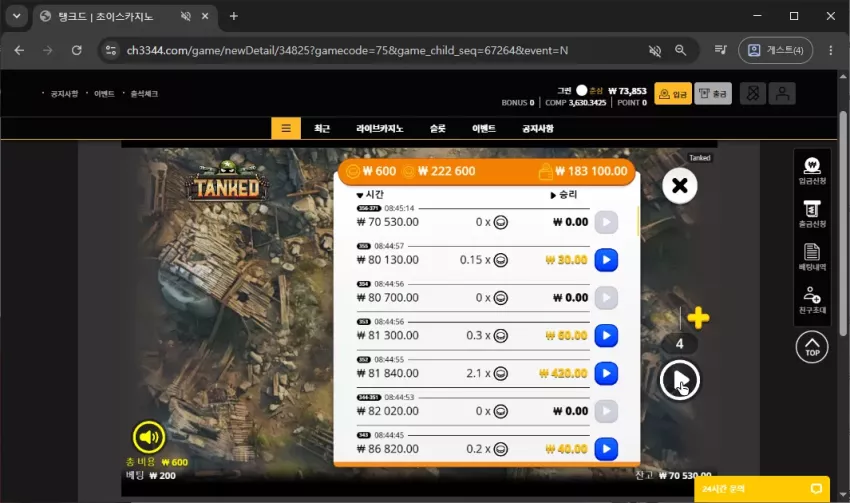Sort history by 승리 column

[564, 195]
